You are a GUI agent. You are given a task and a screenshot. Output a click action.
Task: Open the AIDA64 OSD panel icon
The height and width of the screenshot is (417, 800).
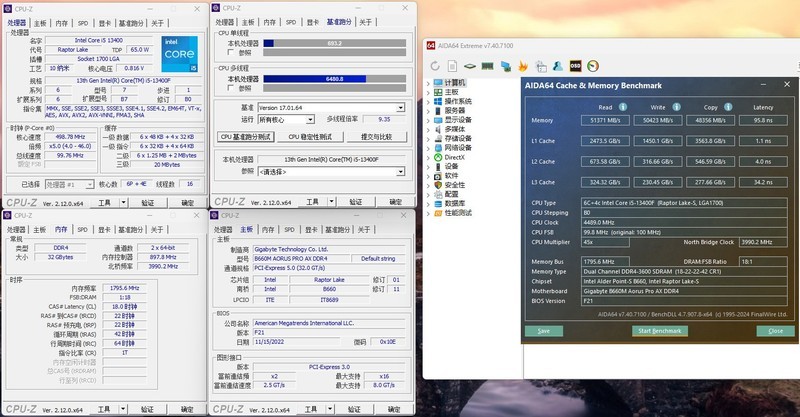(575, 66)
